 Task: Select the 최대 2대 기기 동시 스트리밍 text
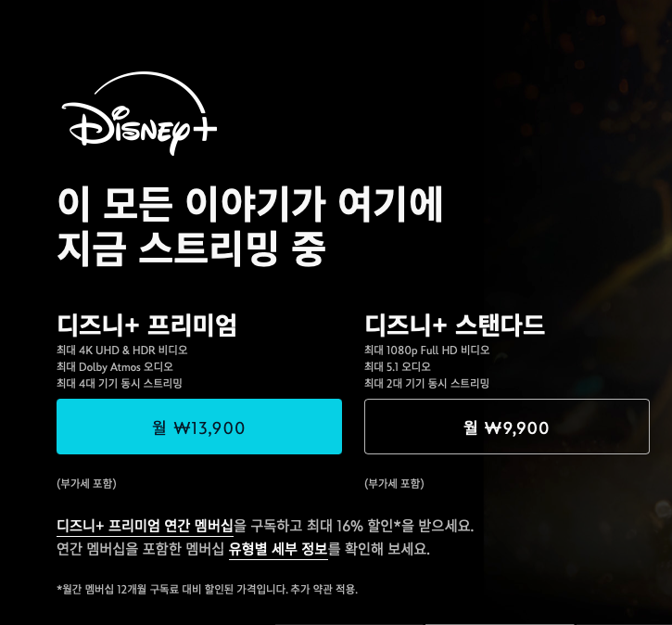[x=427, y=383]
